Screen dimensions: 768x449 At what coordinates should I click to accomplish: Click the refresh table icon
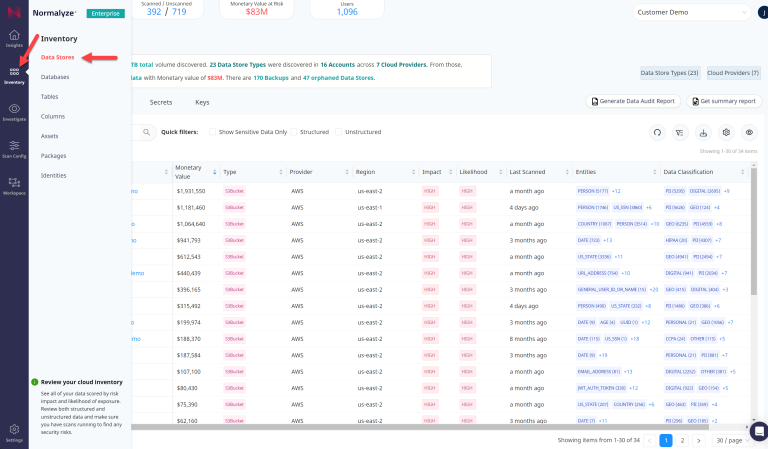click(657, 132)
